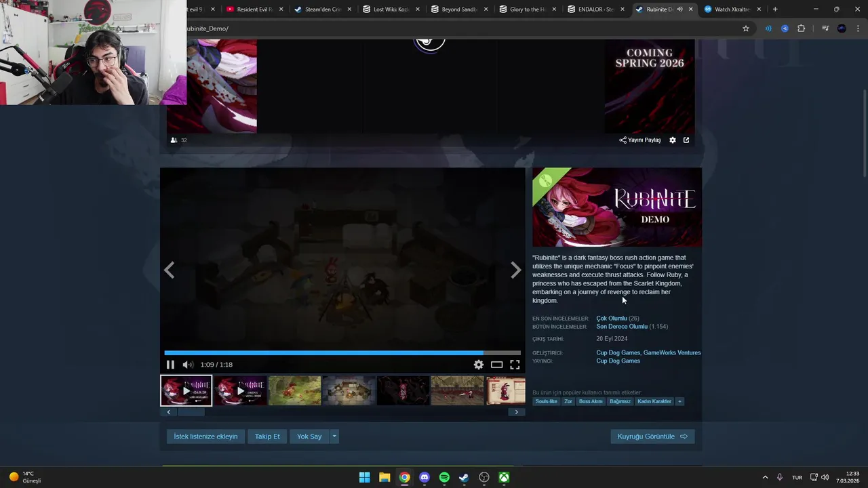The height and width of the screenshot is (488, 868).
Task: Open Steam from the taskbar
Action: tap(464, 477)
